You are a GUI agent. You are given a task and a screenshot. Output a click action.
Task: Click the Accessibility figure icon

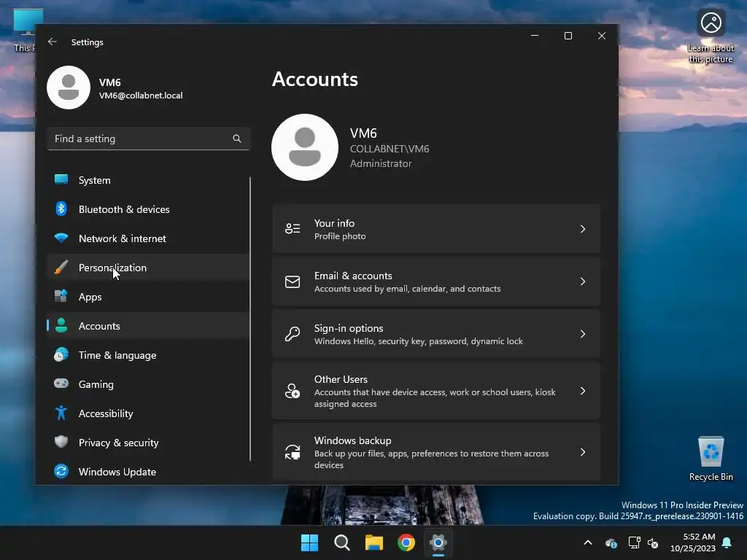click(x=61, y=413)
